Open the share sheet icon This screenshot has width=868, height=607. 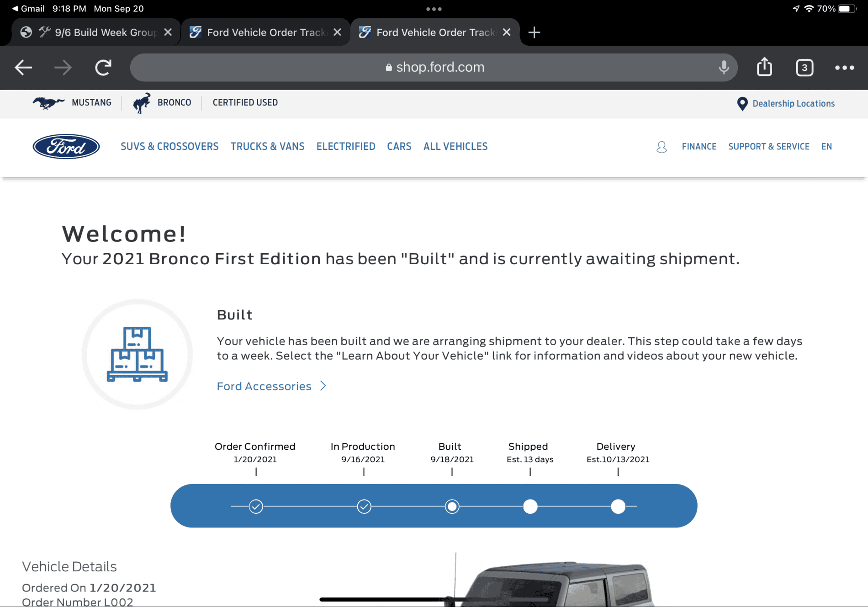click(764, 67)
